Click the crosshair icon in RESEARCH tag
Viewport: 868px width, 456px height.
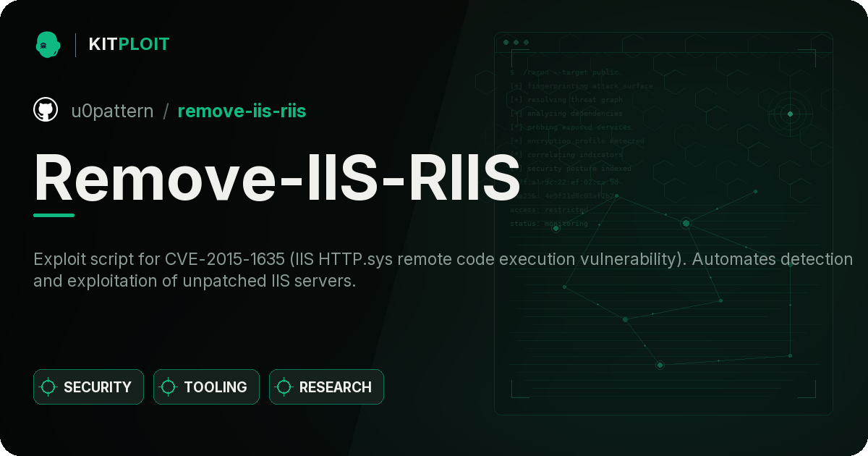tap(284, 387)
